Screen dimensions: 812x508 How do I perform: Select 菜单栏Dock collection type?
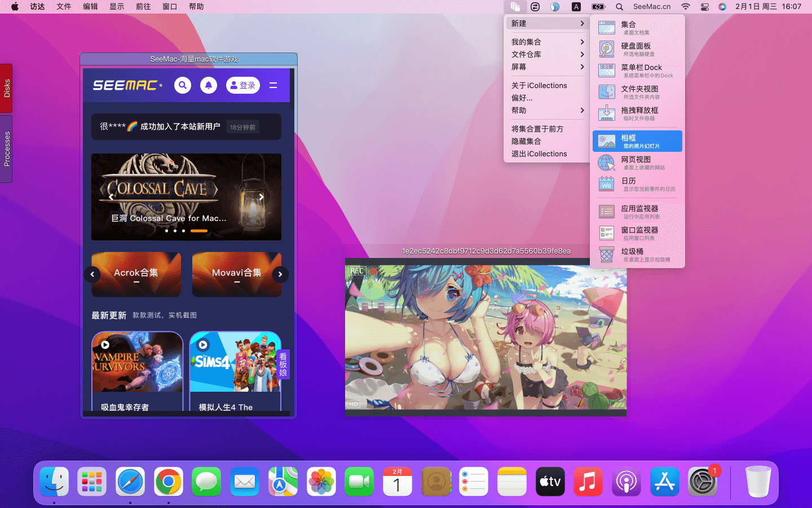coord(637,71)
